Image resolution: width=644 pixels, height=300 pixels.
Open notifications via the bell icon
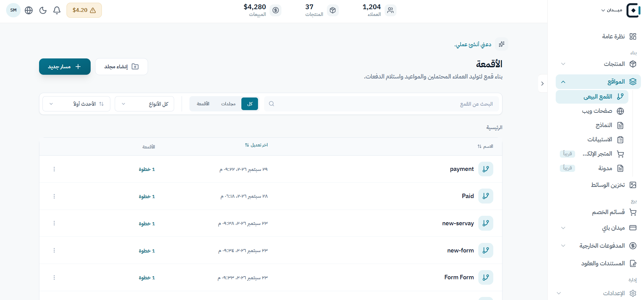[x=57, y=10]
